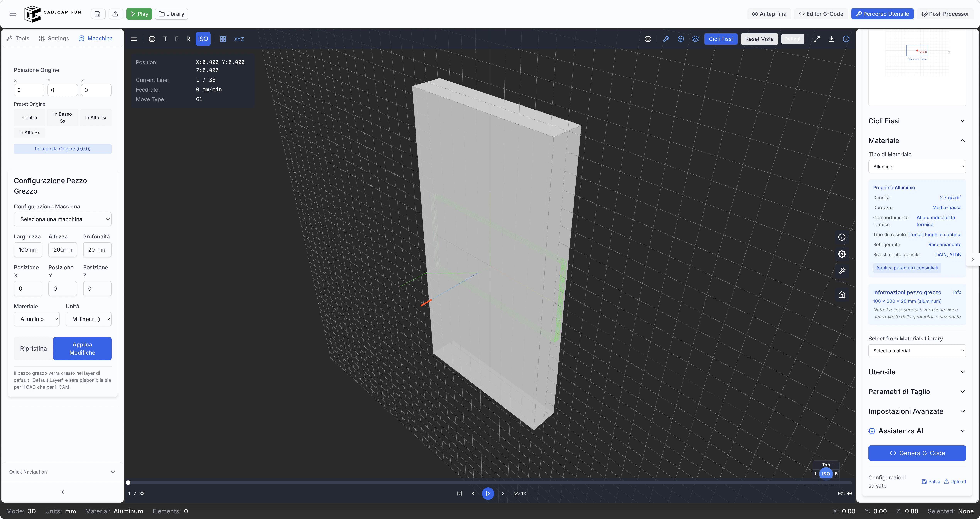Click the layers icon in viewport toolbar
This screenshot has width=980, height=519.
[x=695, y=39]
